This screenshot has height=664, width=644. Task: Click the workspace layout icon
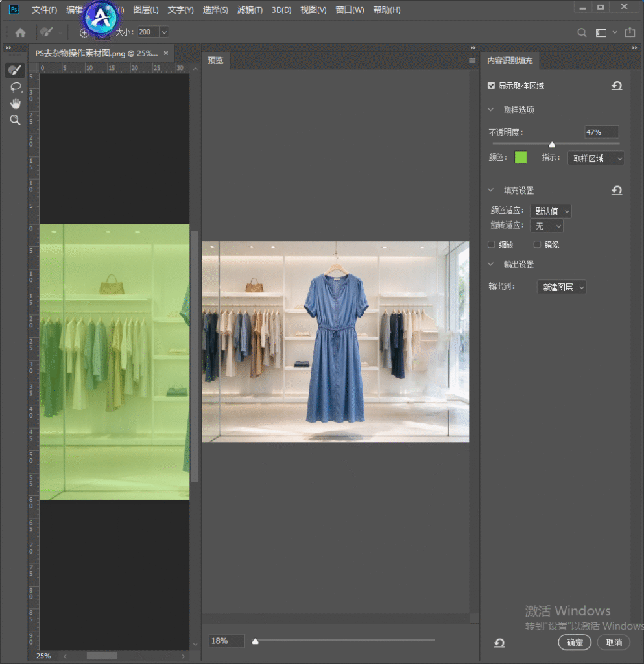coord(601,32)
